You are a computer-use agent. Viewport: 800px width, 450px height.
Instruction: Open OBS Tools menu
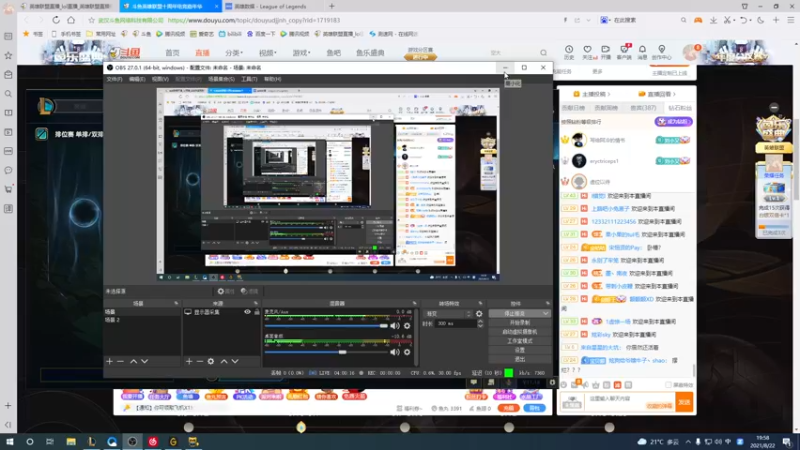point(249,79)
